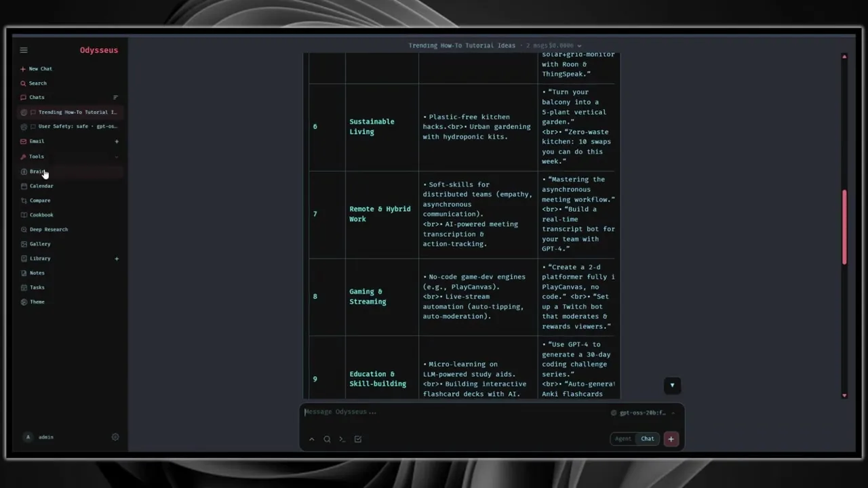Viewport: 868px width, 488px height.
Task: Click the 'Turn your balcony into' idea cell
Action: coord(576,127)
